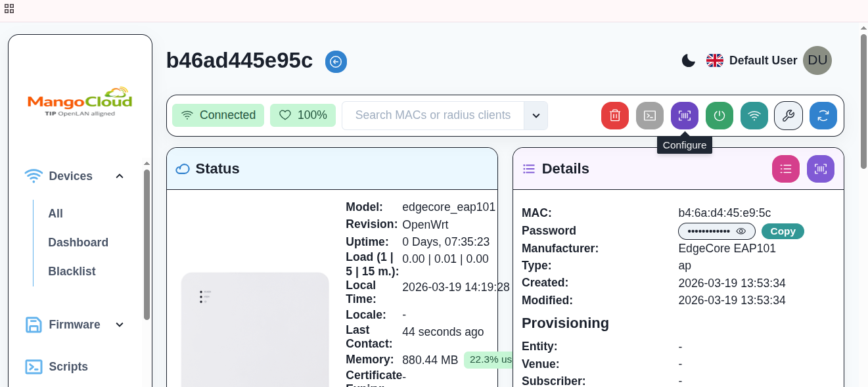Image resolution: width=868 pixels, height=387 pixels.
Task: Click the Copy password button
Action: (783, 231)
